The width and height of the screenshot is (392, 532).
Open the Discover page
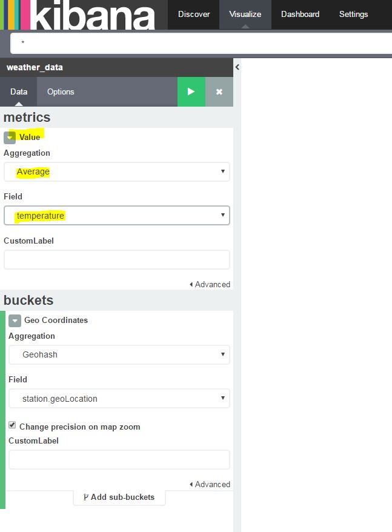click(194, 15)
